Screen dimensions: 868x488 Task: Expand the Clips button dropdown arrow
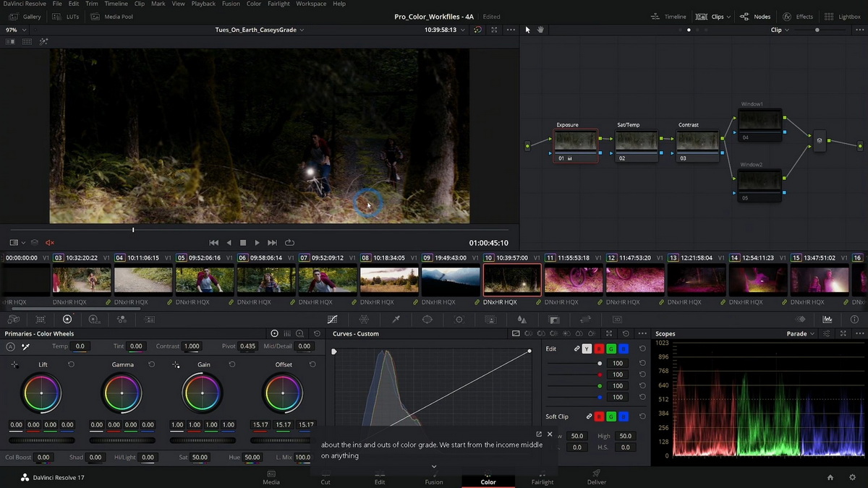click(728, 17)
